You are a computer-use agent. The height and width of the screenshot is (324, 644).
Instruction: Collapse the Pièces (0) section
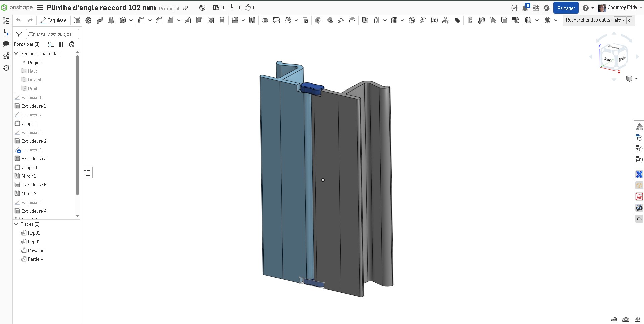click(16, 224)
